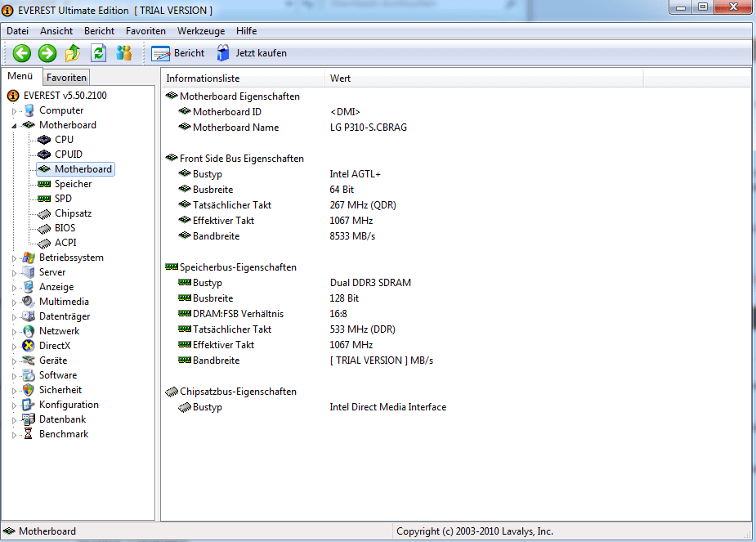Open the BIOS tree item

click(x=65, y=228)
